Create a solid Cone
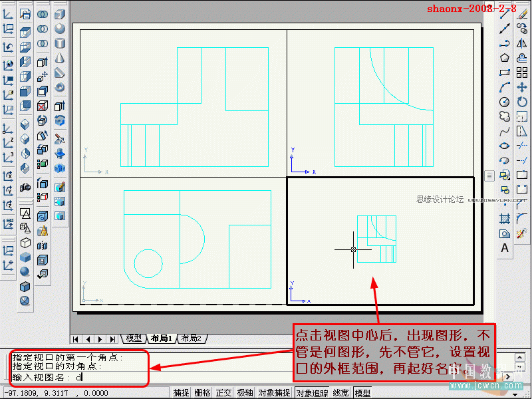 click(60, 58)
